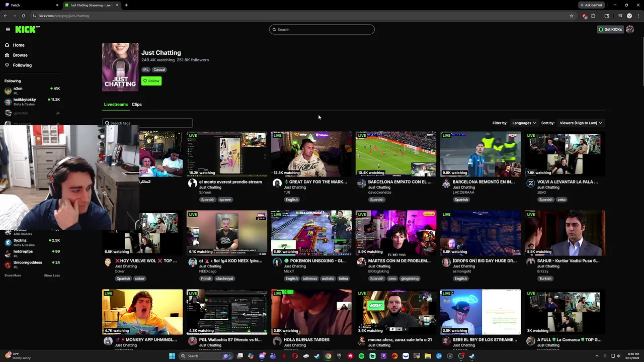Open 'SAHUR - Kurtlar Vadisi' stream thumbnail
The height and width of the screenshot is (362, 644).
click(565, 233)
